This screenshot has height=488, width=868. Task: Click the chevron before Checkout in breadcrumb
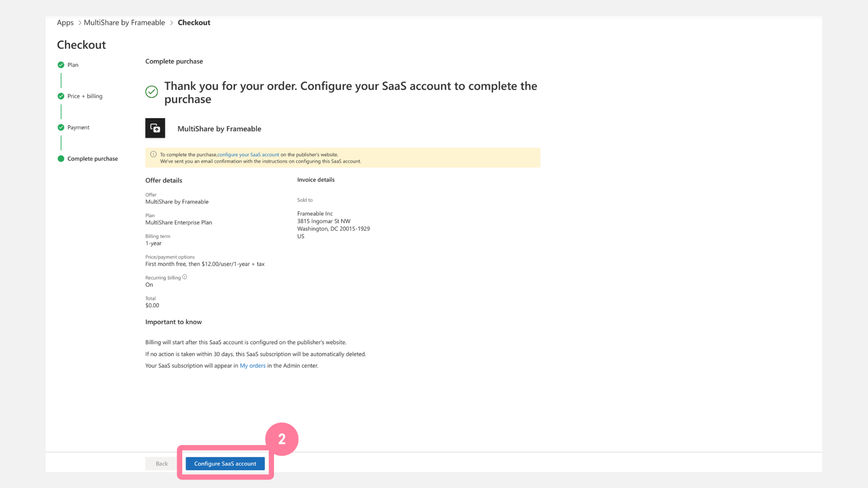(x=171, y=23)
